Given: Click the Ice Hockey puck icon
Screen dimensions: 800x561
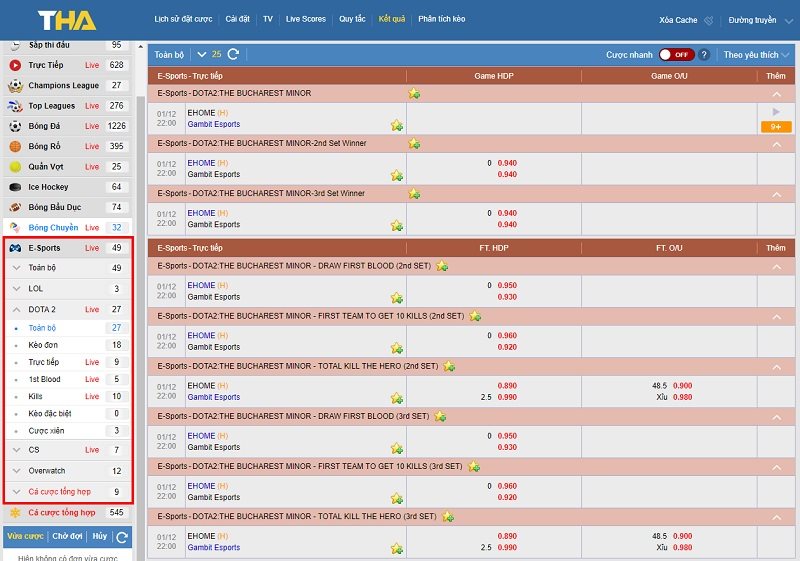Looking at the screenshot, I should [x=15, y=187].
